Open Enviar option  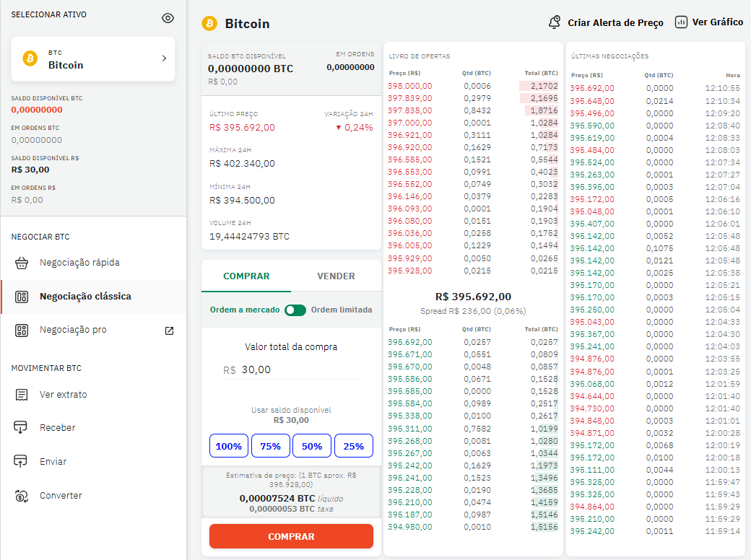(53, 461)
